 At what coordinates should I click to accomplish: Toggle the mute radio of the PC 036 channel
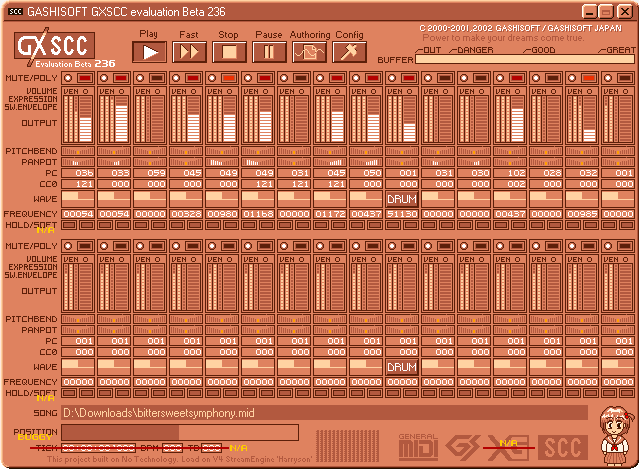(x=68, y=78)
